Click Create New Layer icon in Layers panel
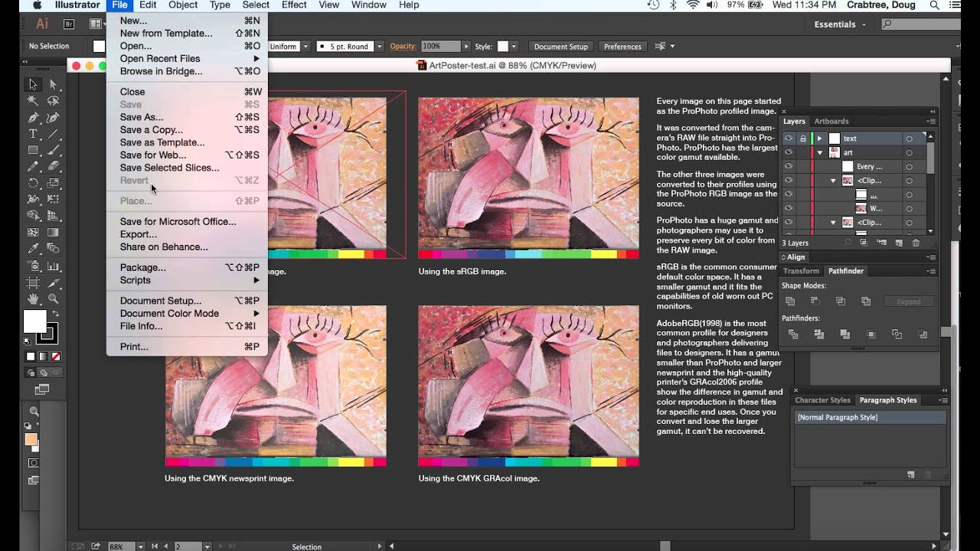The width and height of the screenshot is (980, 551). 899,243
